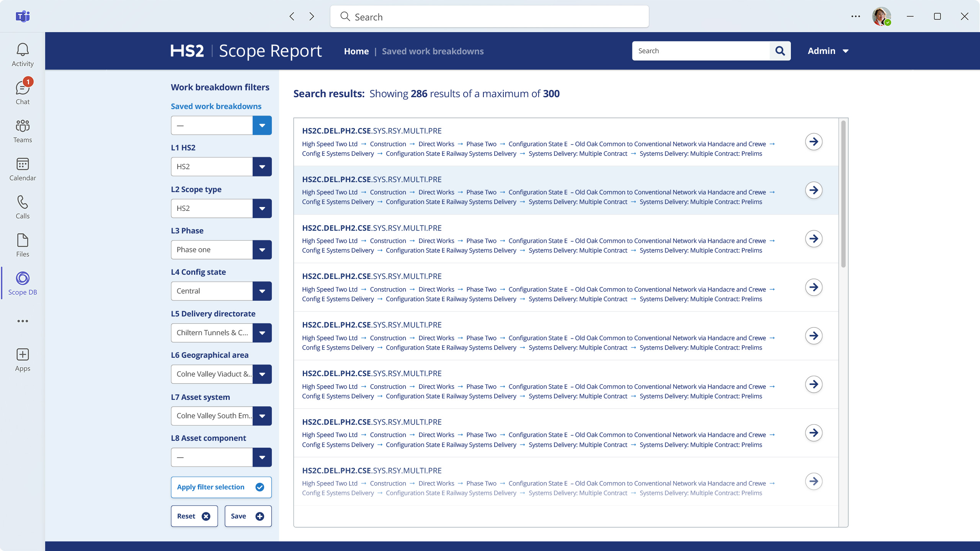Screen dimensions: 980x551
Task: Open second highlighted result arrow icon
Action: (x=813, y=190)
